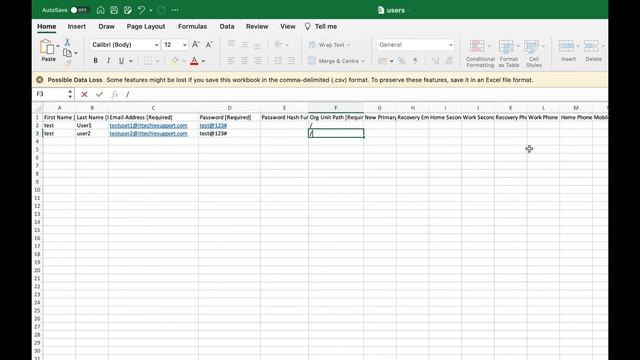This screenshot has height=360, width=640.
Task: Open the Data tab
Action: [227, 26]
